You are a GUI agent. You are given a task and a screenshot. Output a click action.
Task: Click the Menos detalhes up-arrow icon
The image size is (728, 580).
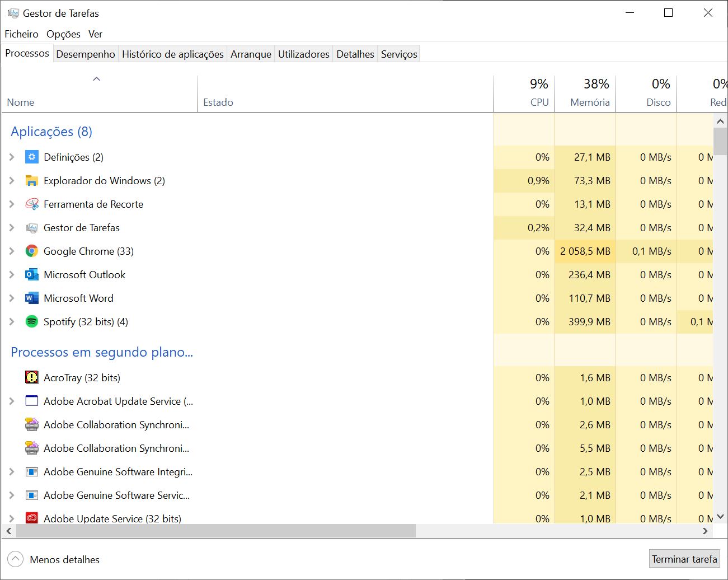pos(16,559)
